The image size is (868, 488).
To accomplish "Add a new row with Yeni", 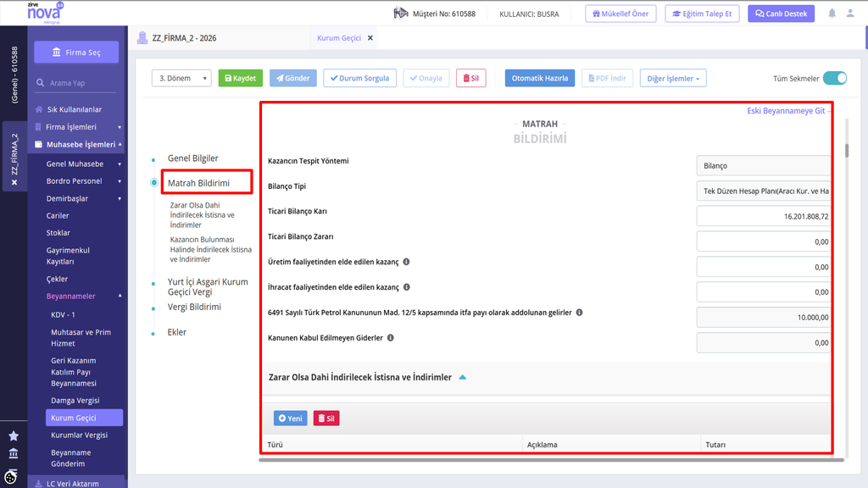I will tap(290, 419).
